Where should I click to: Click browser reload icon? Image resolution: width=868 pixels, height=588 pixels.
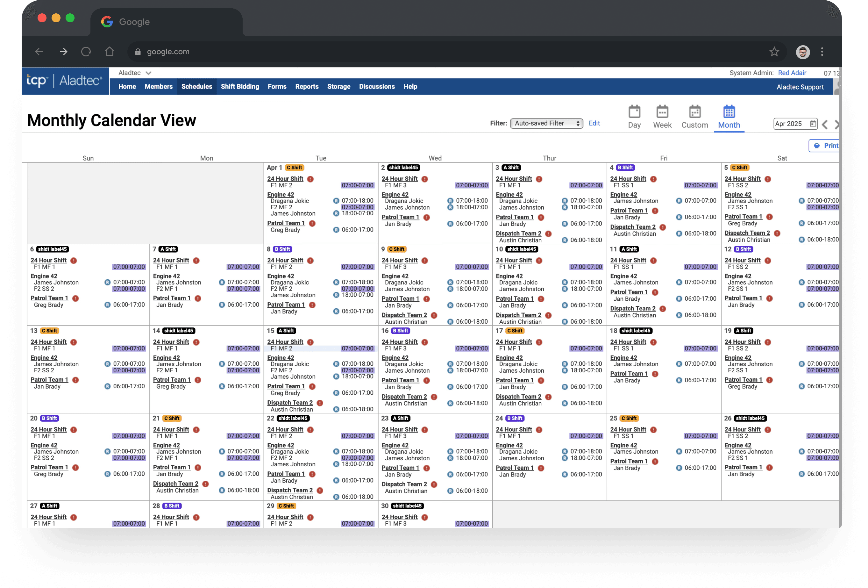[86, 52]
